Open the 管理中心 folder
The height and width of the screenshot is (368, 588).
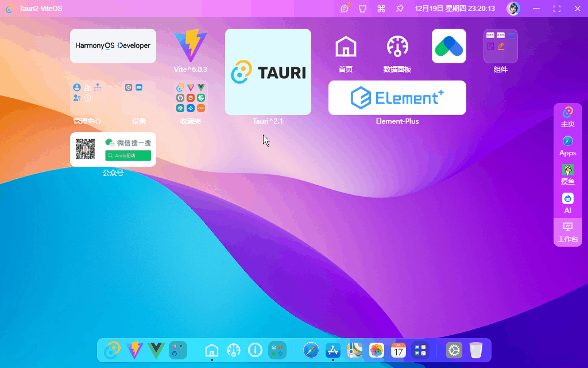tap(86, 98)
